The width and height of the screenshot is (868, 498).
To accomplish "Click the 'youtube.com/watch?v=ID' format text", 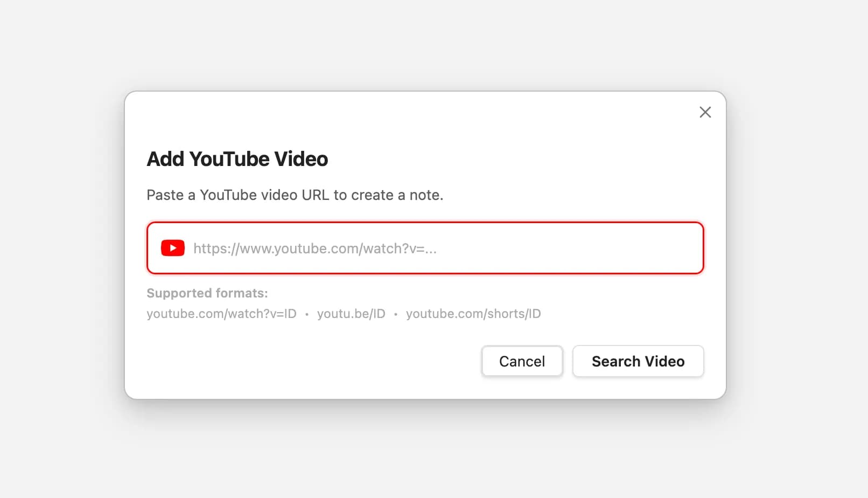I will click(222, 314).
